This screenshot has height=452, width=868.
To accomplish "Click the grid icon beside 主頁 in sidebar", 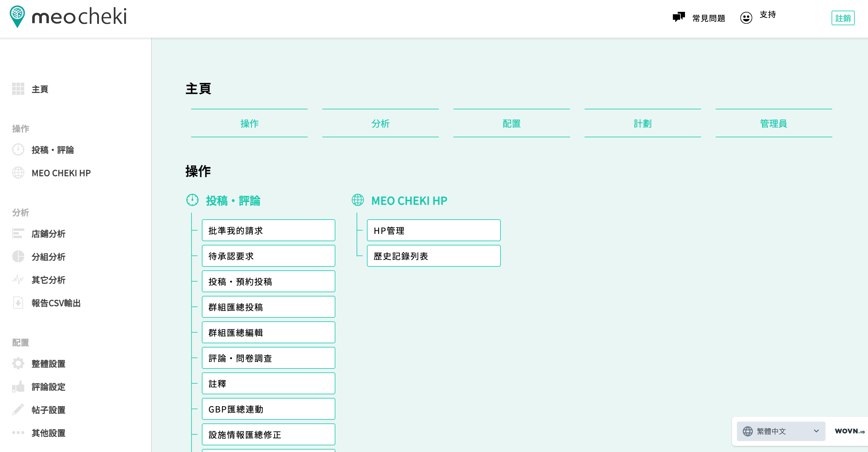I will pos(18,89).
